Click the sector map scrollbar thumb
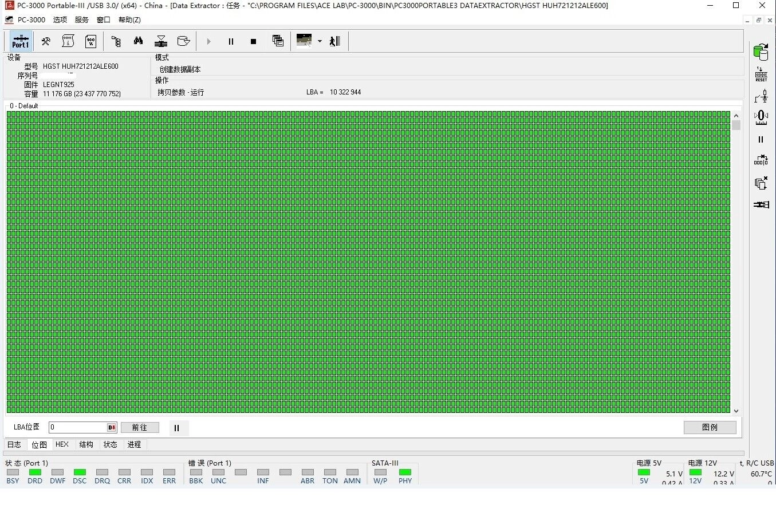 coord(736,125)
